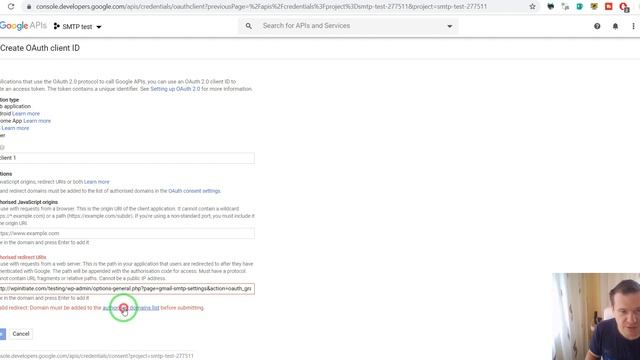Screen dimensions: 640x360
Task: Reload the page with browser refresh icon
Action: click(11, 7)
